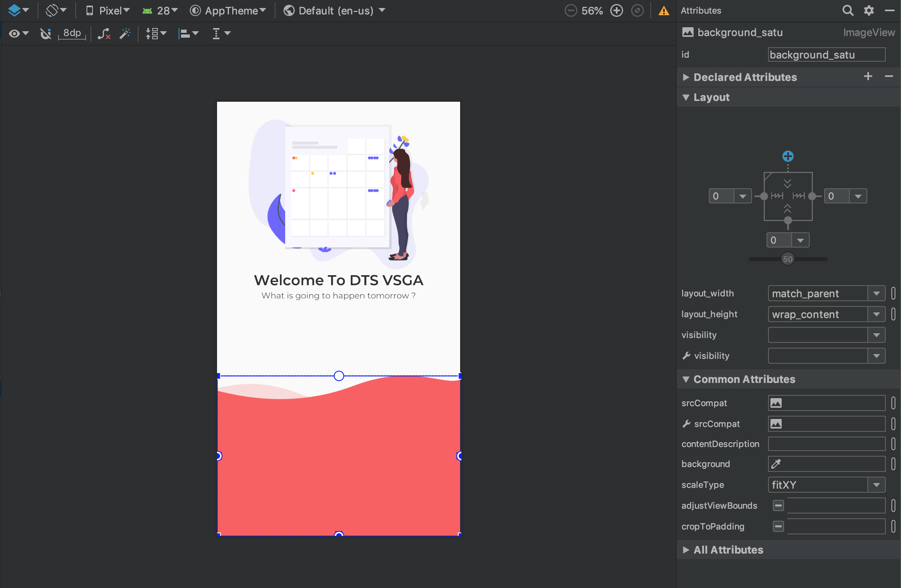Open the AppTheme selector
Viewport: 901px width, 588px height.
[x=228, y=10]
